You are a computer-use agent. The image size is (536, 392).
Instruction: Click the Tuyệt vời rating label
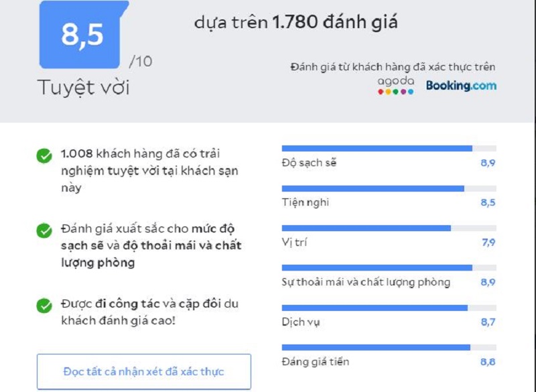pos(83,88)
